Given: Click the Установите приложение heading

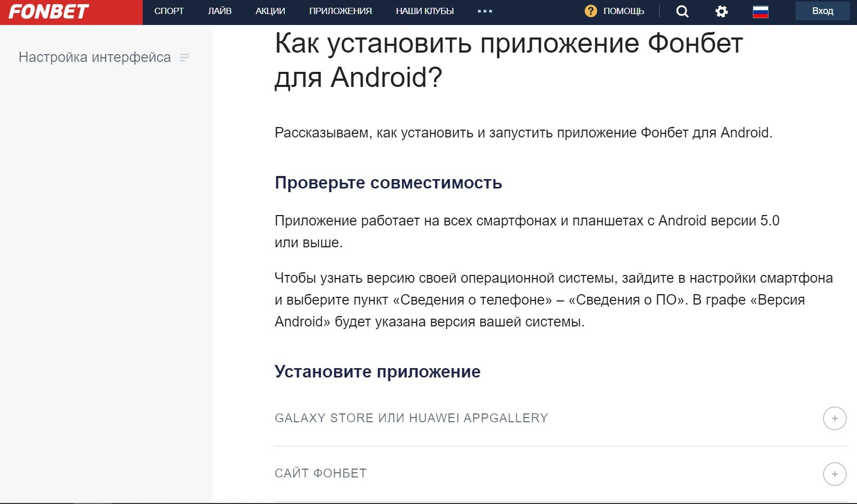Looking at the screenshot, I should point(377,372).
